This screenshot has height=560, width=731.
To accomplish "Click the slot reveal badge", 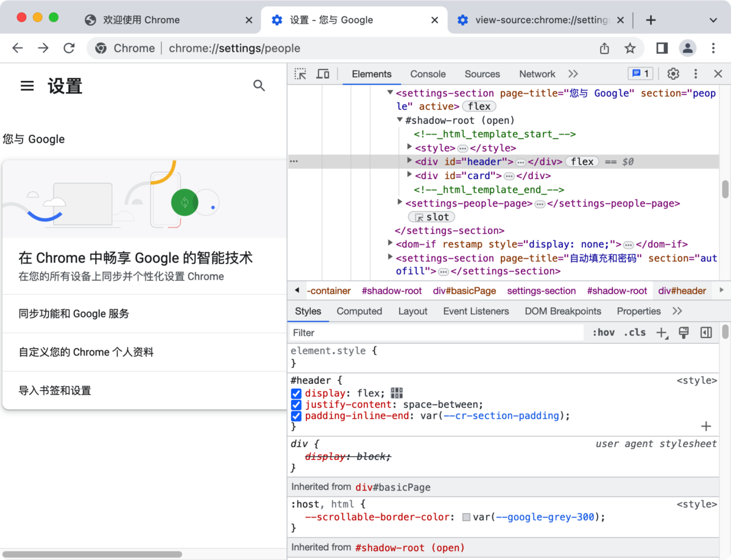I will click(x=431, y=217).
